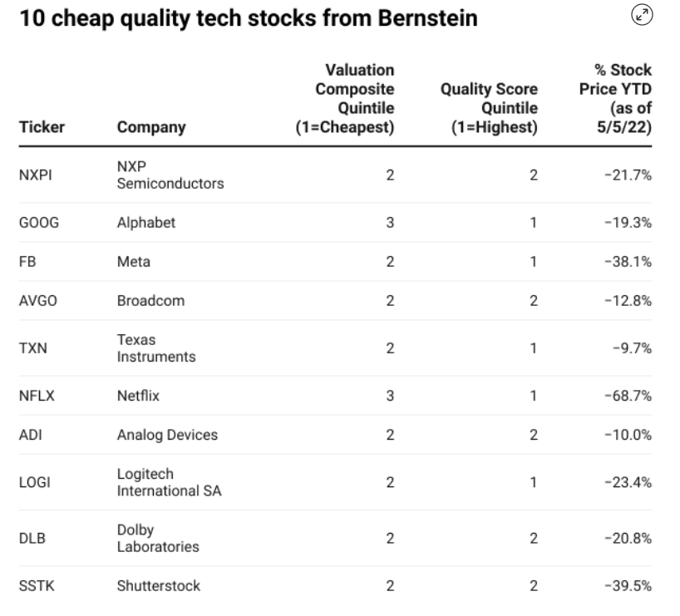Click the Meta company name
This screenshot has height=616, width=680.
[x=133, y=262]
